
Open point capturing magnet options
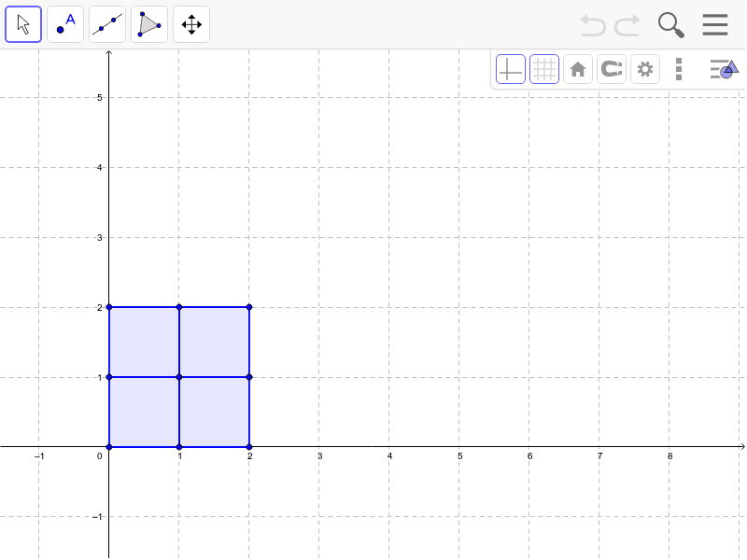[x=612, y=69]
